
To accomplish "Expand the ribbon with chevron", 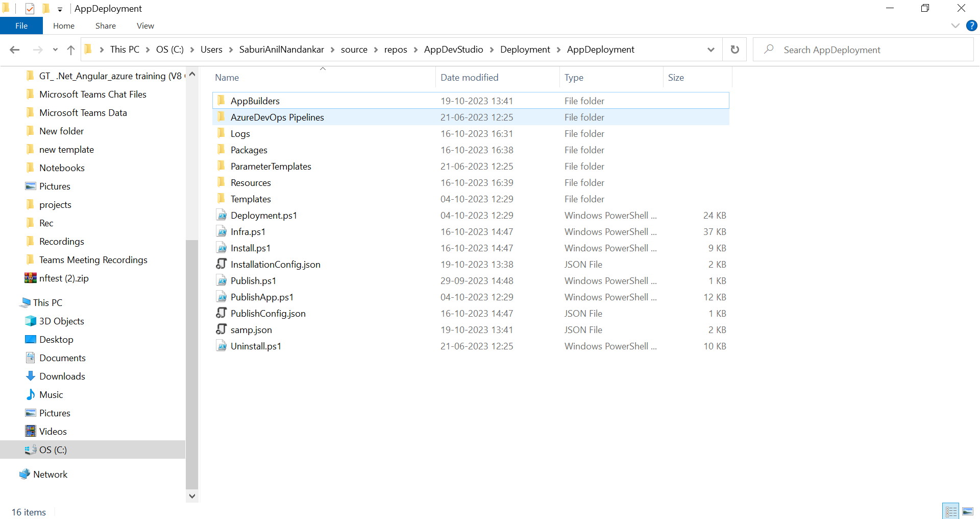I will coord(955,26).
